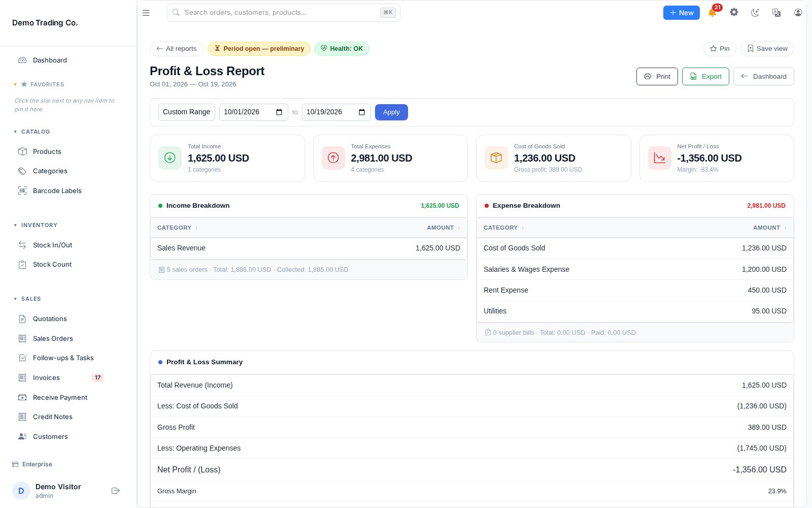Collapse the Favorites section
The width and height of the screenshot is (812, 508).
(39, 84)
